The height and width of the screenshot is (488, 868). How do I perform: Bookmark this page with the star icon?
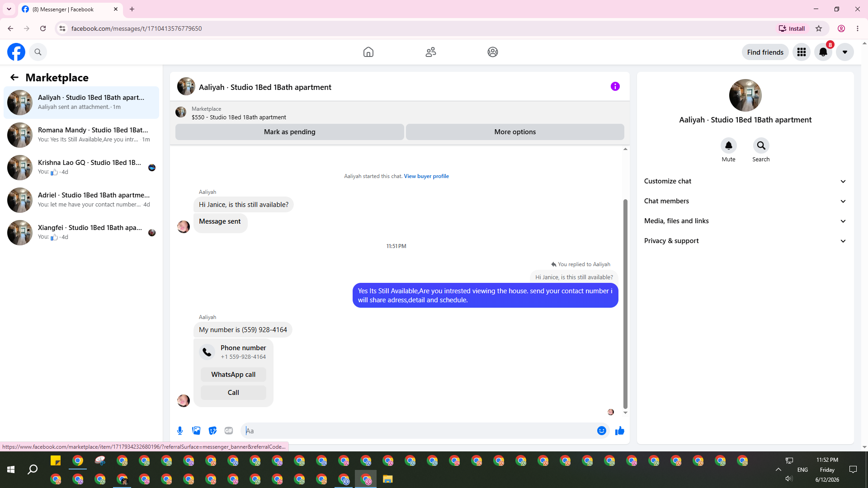click(819, 28)
